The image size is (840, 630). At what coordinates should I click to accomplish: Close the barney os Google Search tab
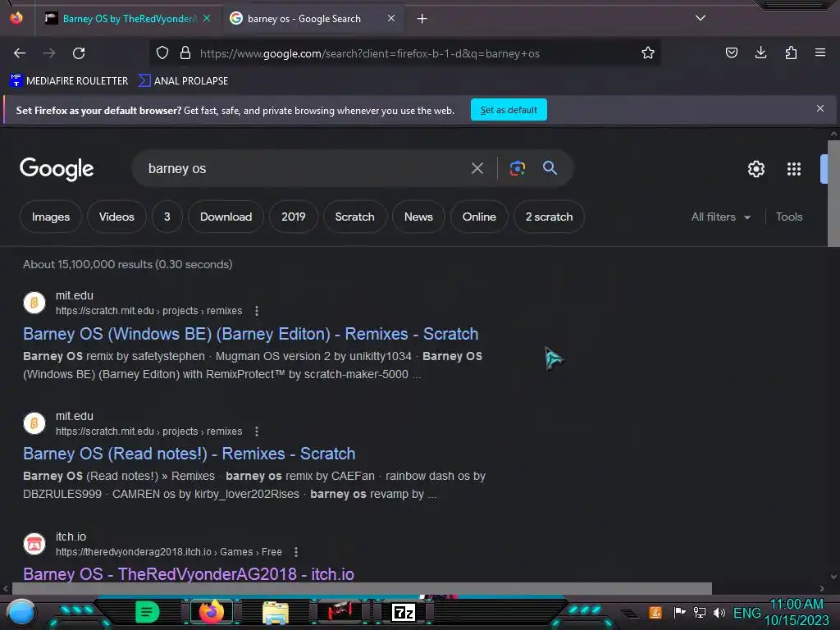391,18
